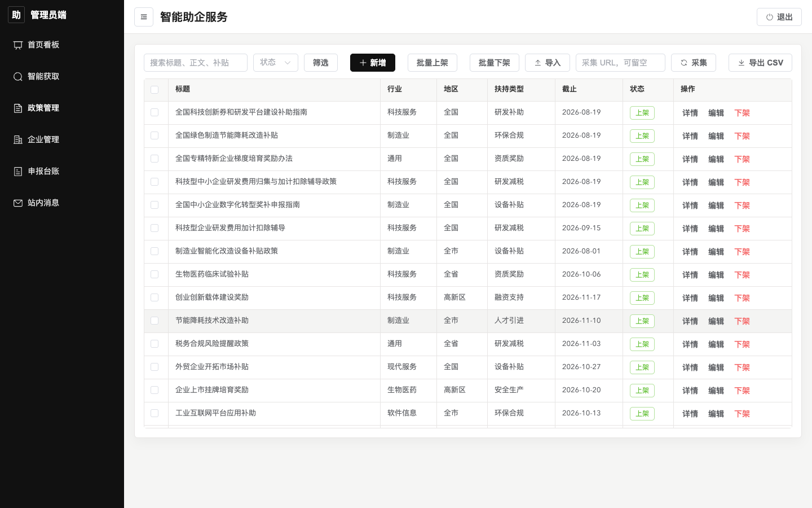The height and width of the screenshot is (508, 812).
Task: Open the 状态 filter dropdown
Action: tap(276, 63)
